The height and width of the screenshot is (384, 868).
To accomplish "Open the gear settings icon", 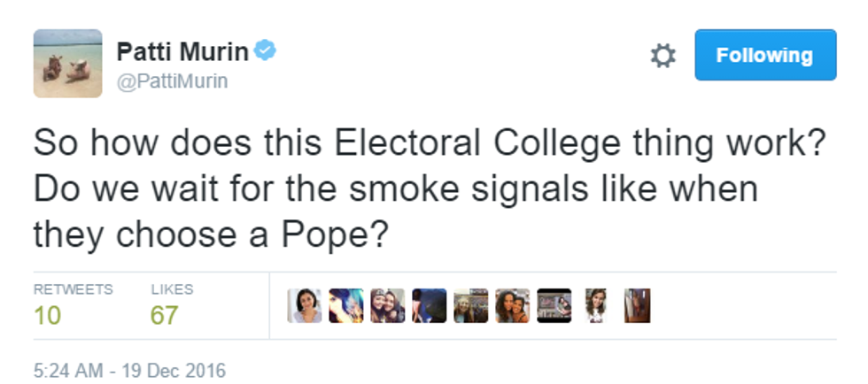I will (x=663, y=56).
